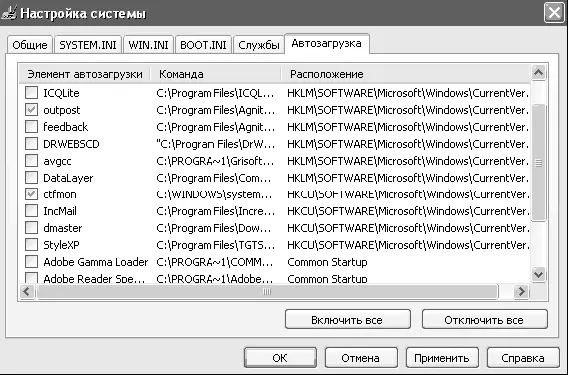
Task: Click the Включить все button
Action: 347,320
